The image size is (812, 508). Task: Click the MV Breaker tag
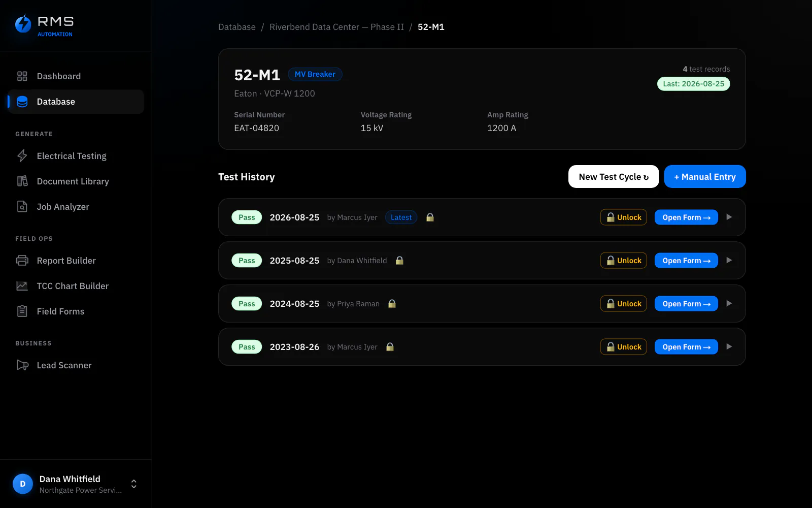click(x=315, y=74)
